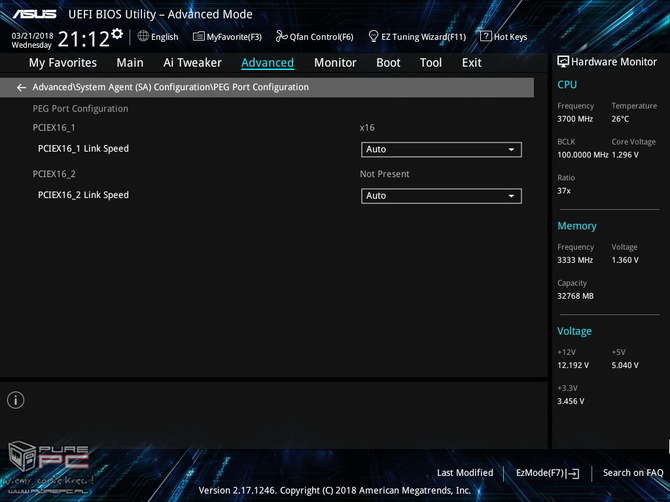Click +12V reading 12.192 V
670x502 pixels.
point(573,365)
